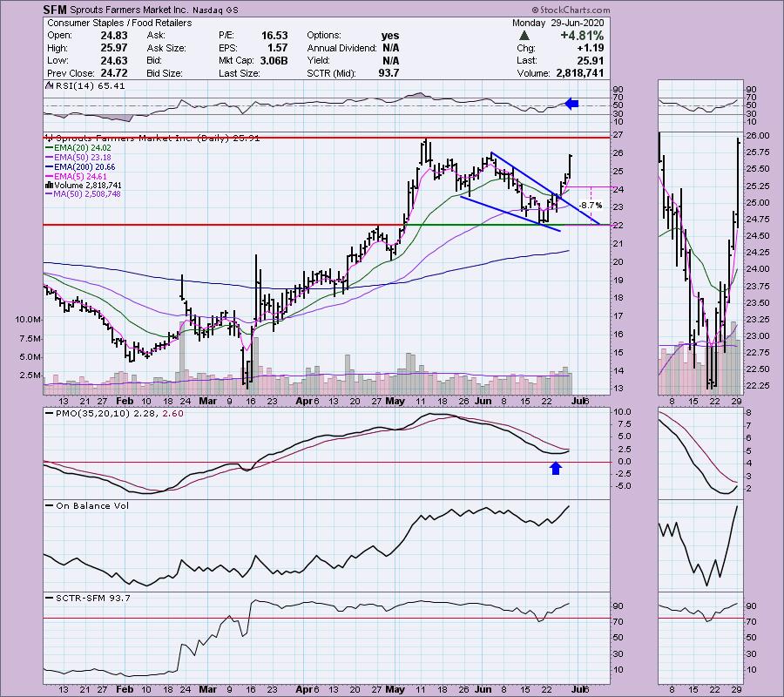
Task: Select the 2.5M volume axis label
Action: pyautogui.click(x=30, y=375)
